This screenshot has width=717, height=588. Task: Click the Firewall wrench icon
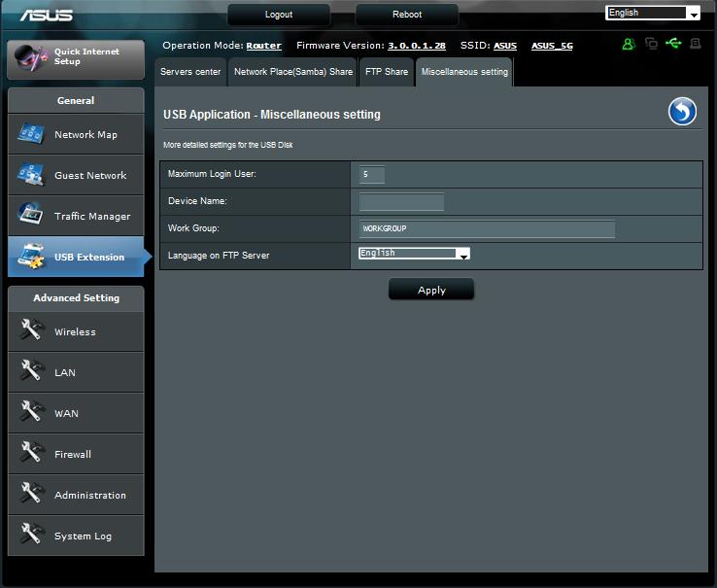tap(31, 452)
